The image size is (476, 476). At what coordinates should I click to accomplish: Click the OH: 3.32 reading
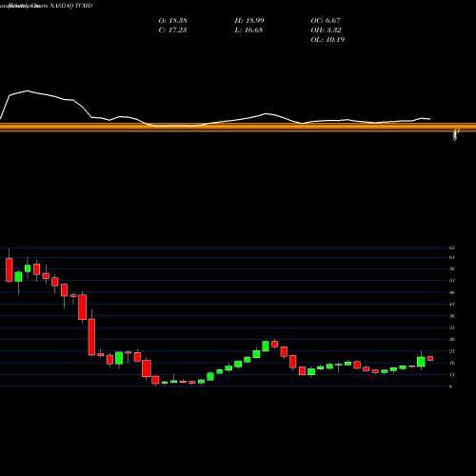click(326, 30)
